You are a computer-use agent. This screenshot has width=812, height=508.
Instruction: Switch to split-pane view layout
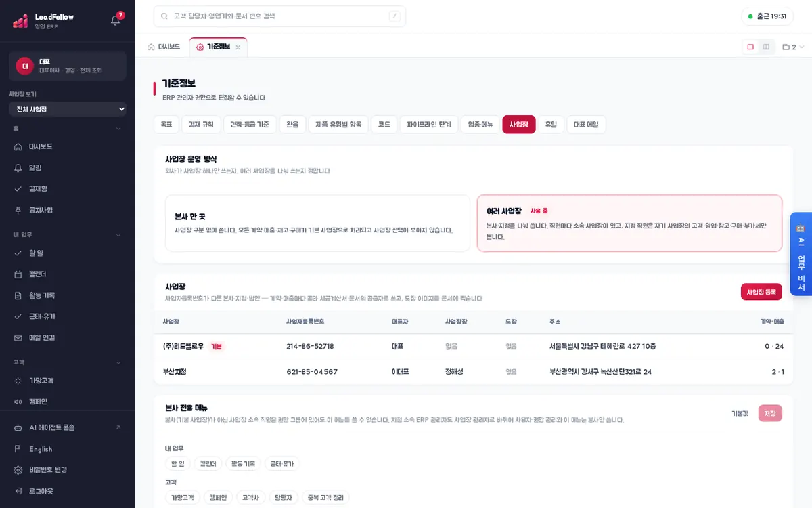[766, 47]
